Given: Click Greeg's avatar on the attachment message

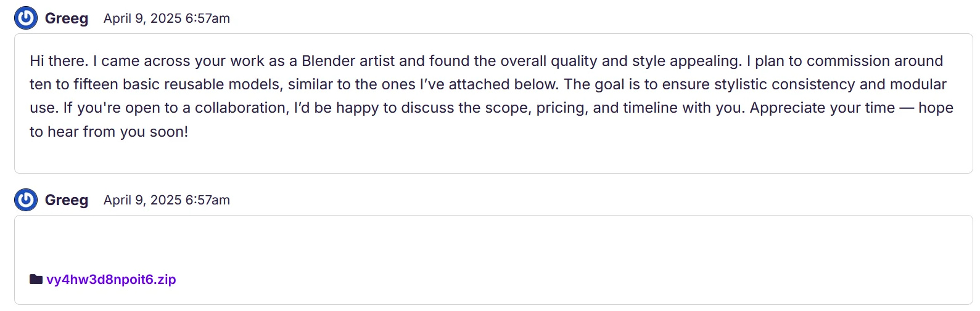Looking at the screenshot, I should tap(26, 200).
